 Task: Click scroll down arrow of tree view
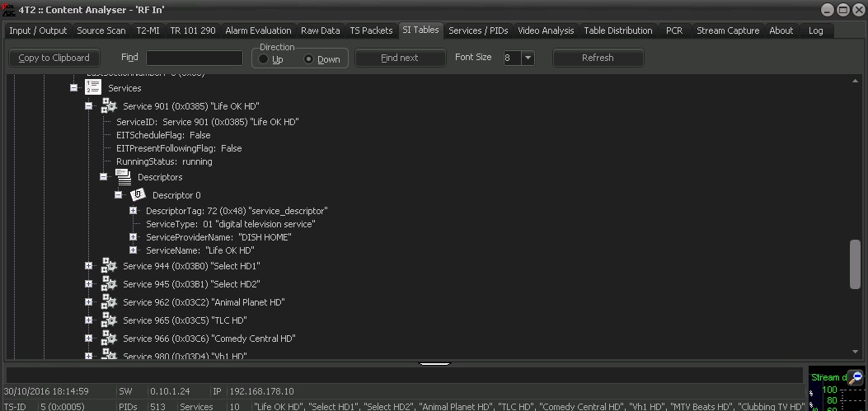point(856,353)
